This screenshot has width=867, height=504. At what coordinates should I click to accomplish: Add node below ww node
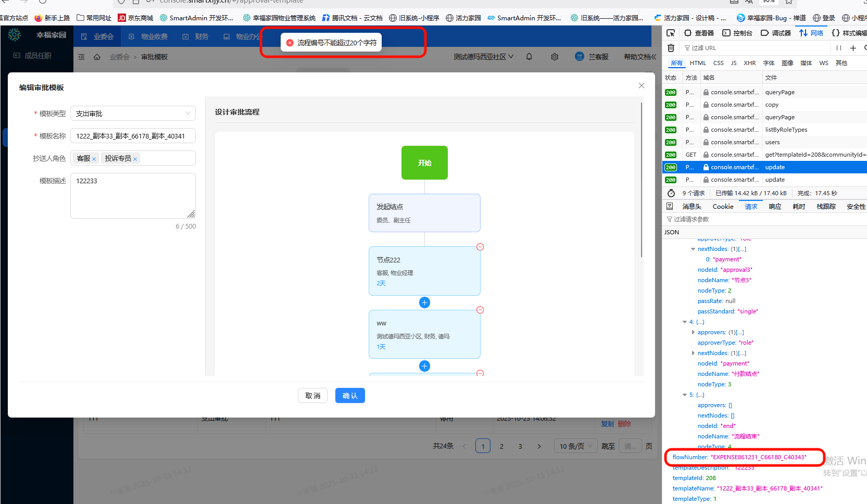coord(424,366)
